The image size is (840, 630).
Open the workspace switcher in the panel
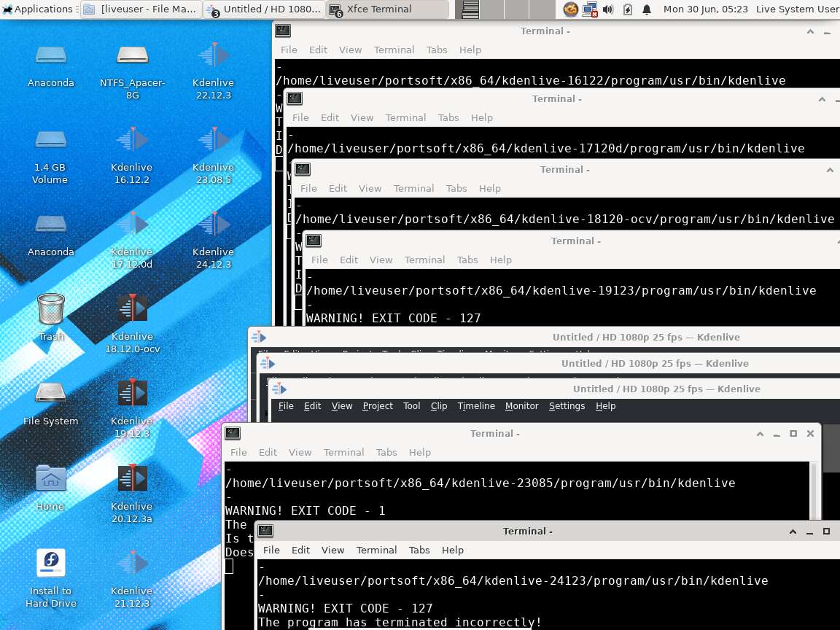505,9
